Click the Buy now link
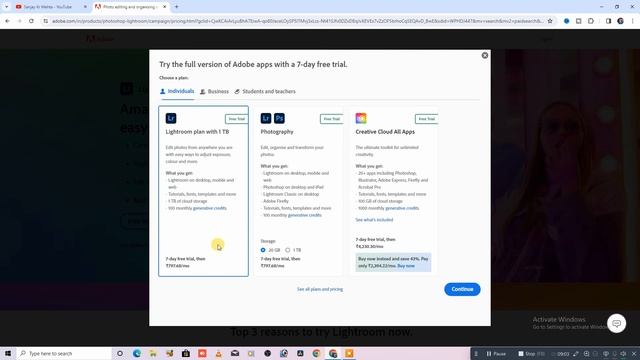 (406, 266)
